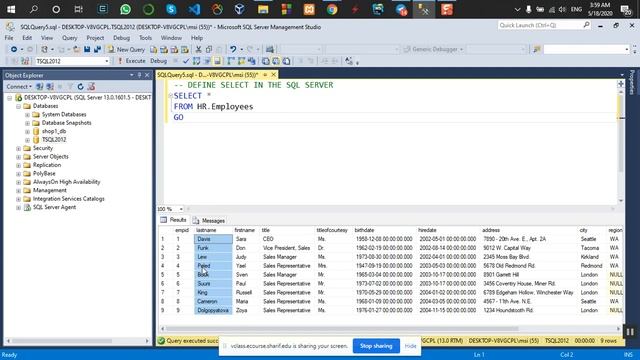Open the Query menu
This screenshot has width=640, height=360.
[69, 38]
